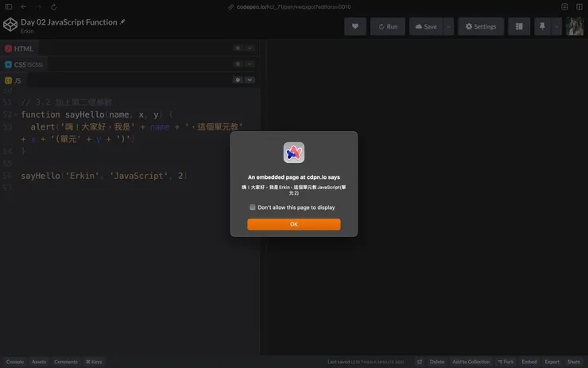The image size is (588, 368).
Task: Open the Comments panel
Action: coord(66,362)
